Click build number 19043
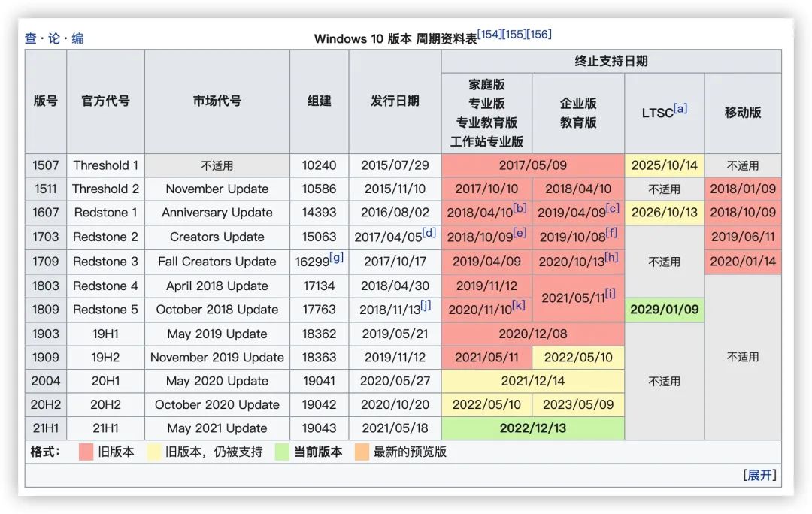 pyautogui.click(x=319, y=428)
